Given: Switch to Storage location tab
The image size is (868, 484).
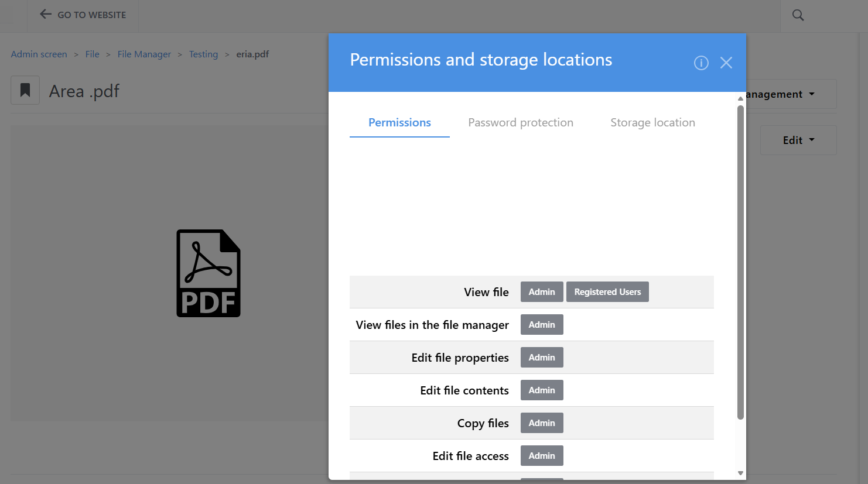Looking at the screenshot, I should point(652,122).
